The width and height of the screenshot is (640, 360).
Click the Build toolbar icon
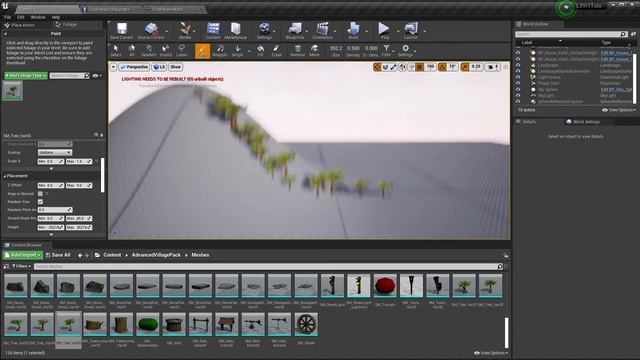353,31
